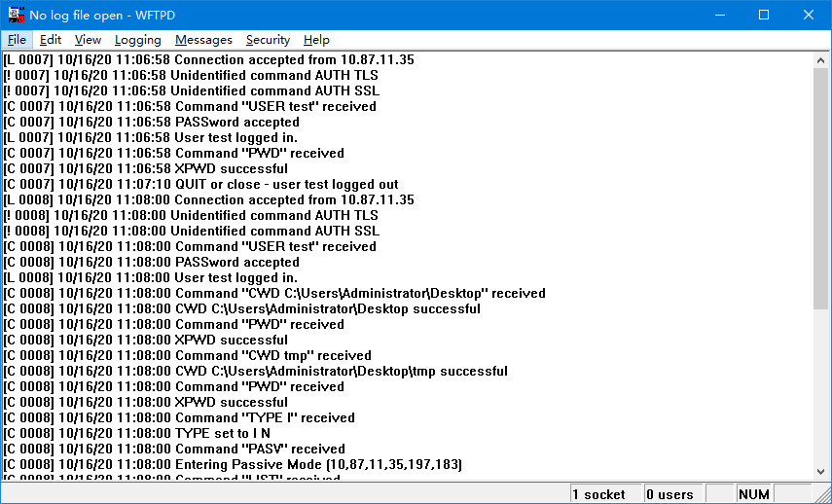Open the Help menu
832x504 pixels.
[x=316, y=40]
